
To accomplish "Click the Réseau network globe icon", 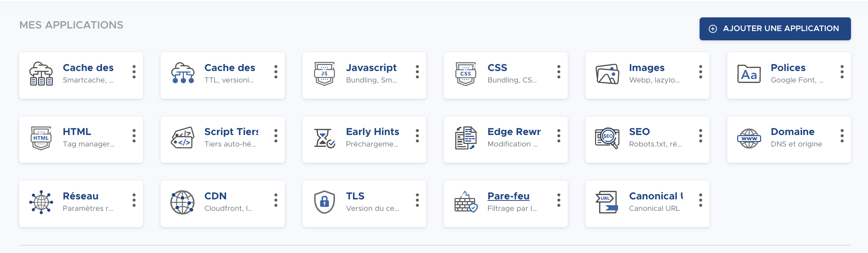I will [x=41, y=202].
